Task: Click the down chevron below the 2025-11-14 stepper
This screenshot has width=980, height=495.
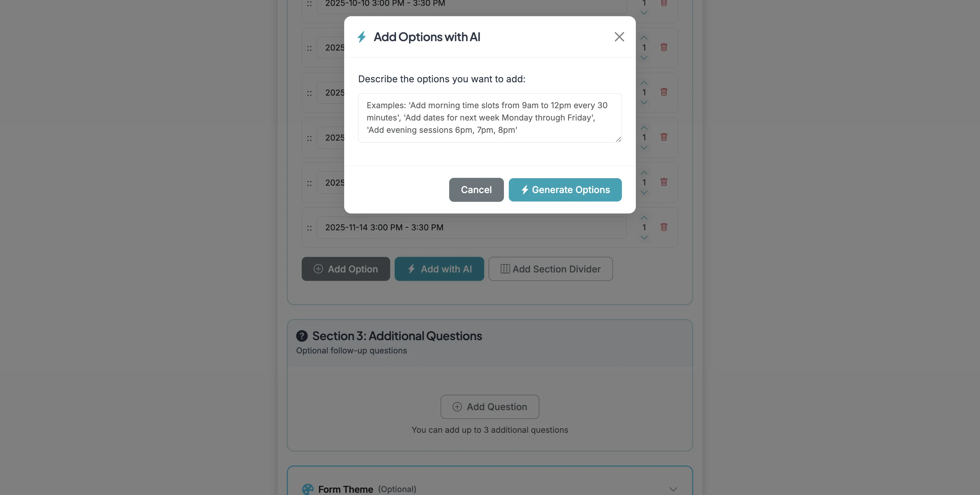Action: 644,237
